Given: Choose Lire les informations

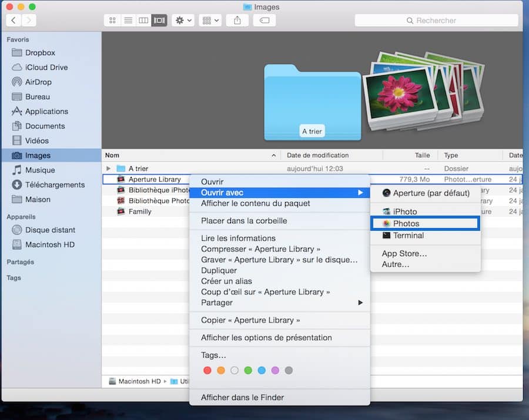Looking at the screenshot, I should click(280, 238).
